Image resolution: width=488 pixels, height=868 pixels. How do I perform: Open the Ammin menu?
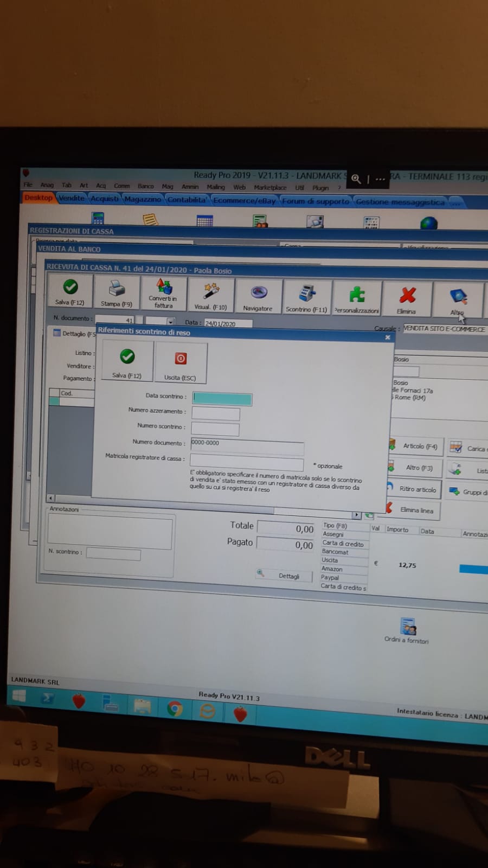[x=190, y=187]
